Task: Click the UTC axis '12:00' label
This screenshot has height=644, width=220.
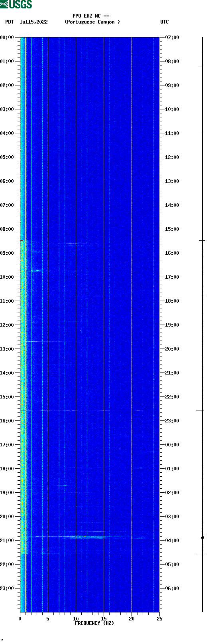Action: point(172,157)
